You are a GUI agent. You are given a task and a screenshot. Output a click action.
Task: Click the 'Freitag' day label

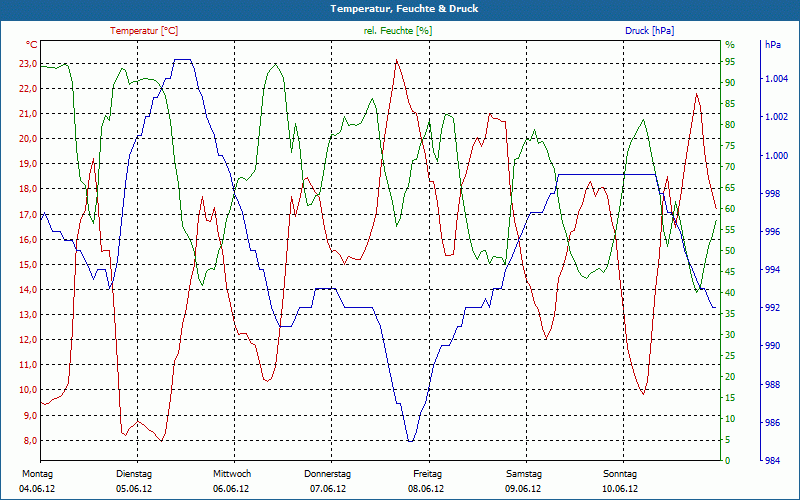tap(428, 474)
